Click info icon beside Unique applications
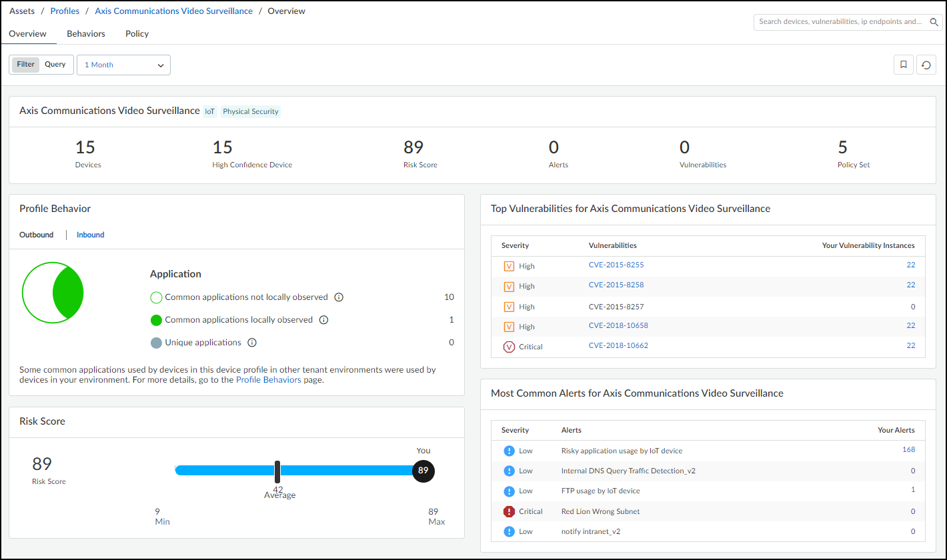Image resolution: width=947 pixels, height=560 pixels. (x=252, y=343)
